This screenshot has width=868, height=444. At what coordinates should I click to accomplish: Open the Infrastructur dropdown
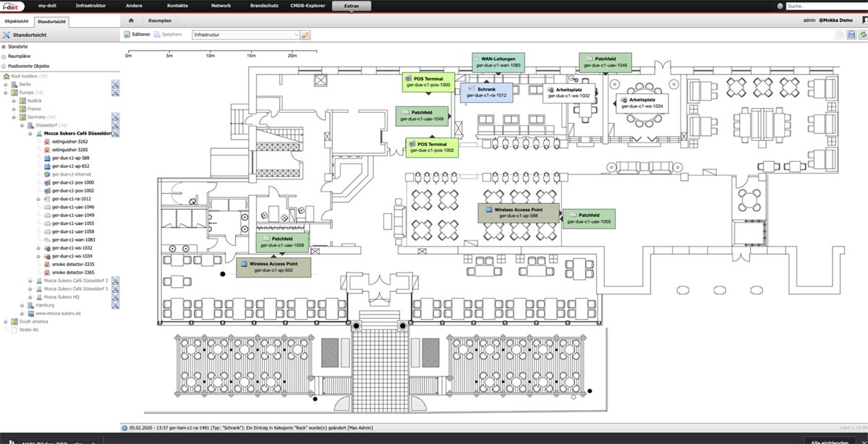245,35
